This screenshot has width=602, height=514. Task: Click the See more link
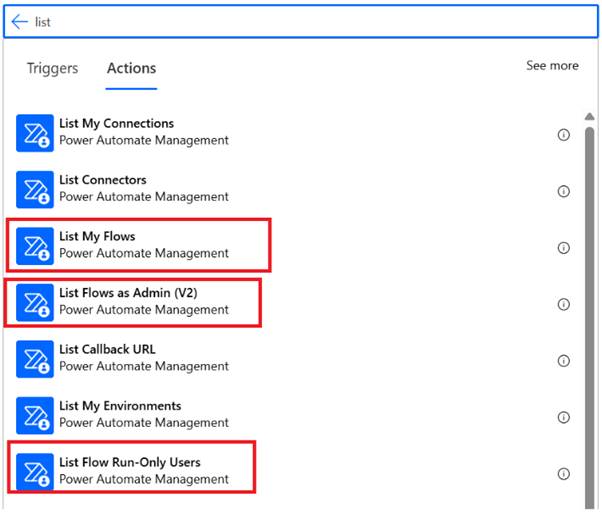click(x=552, y=66)
